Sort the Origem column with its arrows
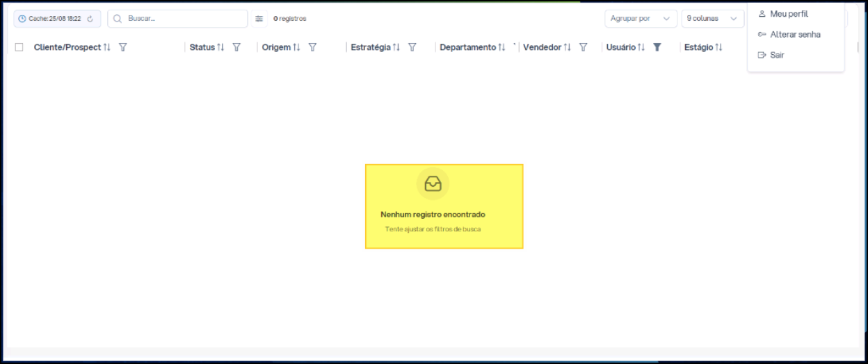 tap(296, 47)
